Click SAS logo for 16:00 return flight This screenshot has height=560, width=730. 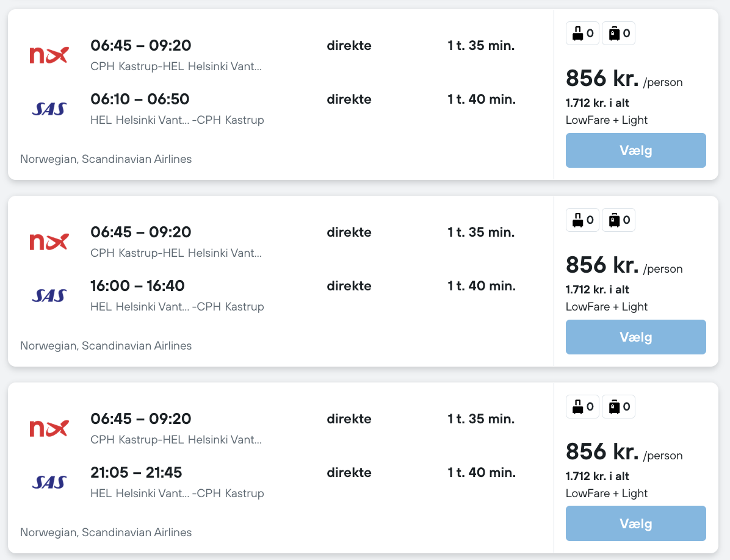click(49, 296)
